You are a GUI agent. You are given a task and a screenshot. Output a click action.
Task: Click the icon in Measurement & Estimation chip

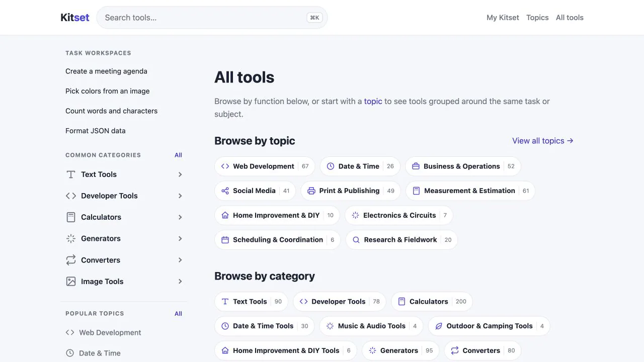(416, 191)
